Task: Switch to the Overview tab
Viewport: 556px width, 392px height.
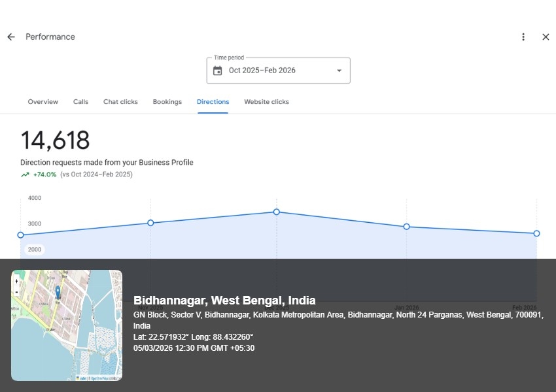Action: coord(43,102)
